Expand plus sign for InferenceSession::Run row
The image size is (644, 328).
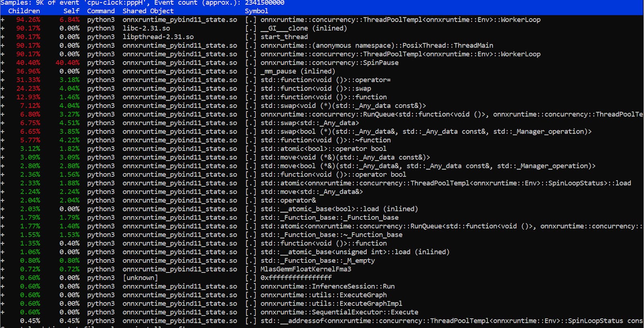2,287
